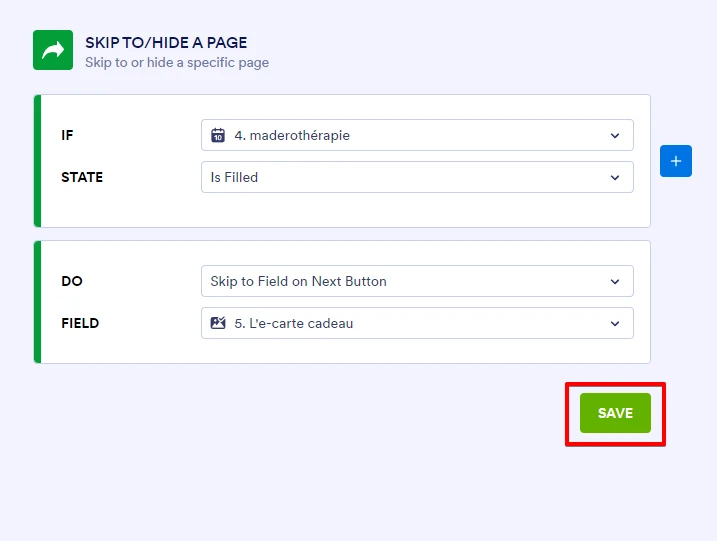Click the calendar icon in the IF field
This screenshot has width=717, height=541.
click(x=218, y=135)
